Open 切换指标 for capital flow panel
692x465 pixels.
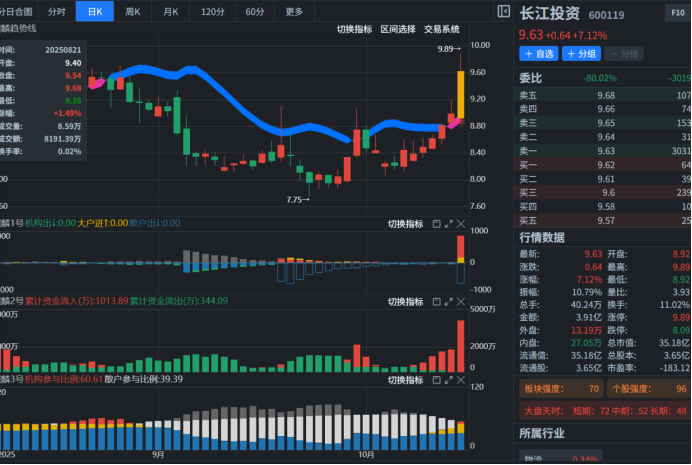pos(405,301)
